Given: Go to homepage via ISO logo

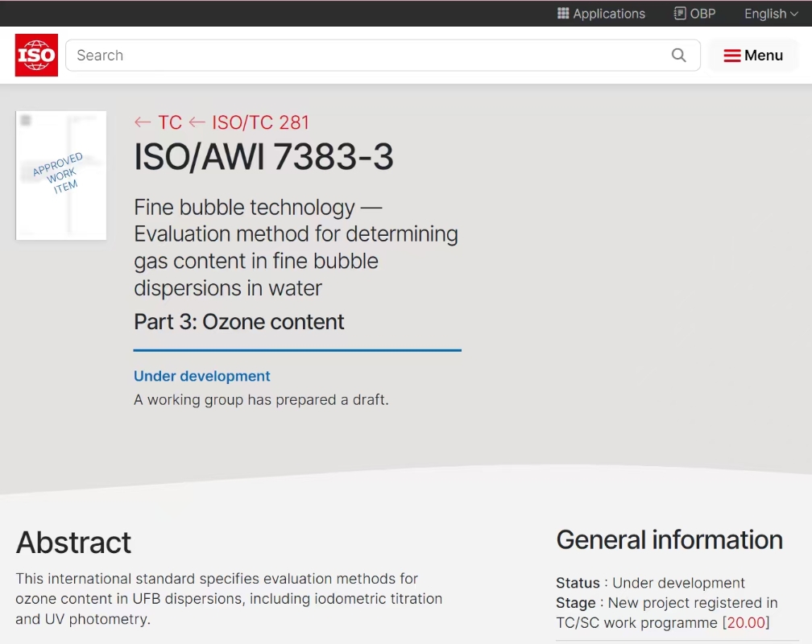Looking at the screenshot, I should [37, 56].
